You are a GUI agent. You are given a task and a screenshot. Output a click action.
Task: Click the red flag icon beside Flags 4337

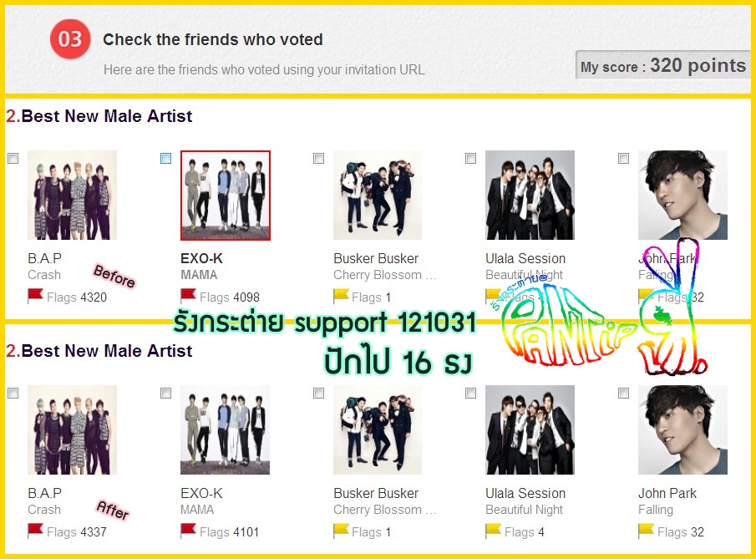point(35,530)
